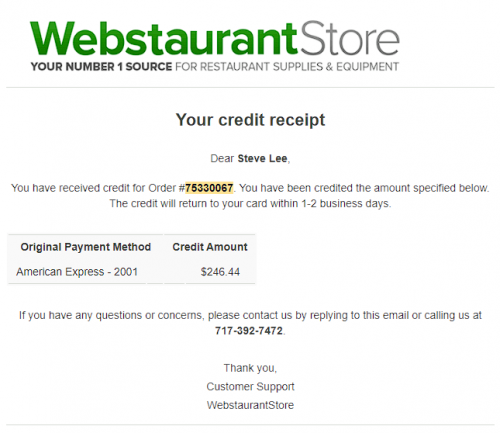Click the horizontal divider beneath the signature
Image resolution: width=500 pixels, height=433 pixels.
coord(250,425)
